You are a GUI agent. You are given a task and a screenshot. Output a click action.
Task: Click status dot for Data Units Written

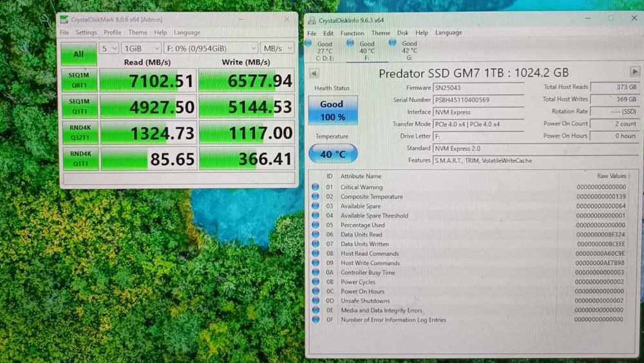316,244
